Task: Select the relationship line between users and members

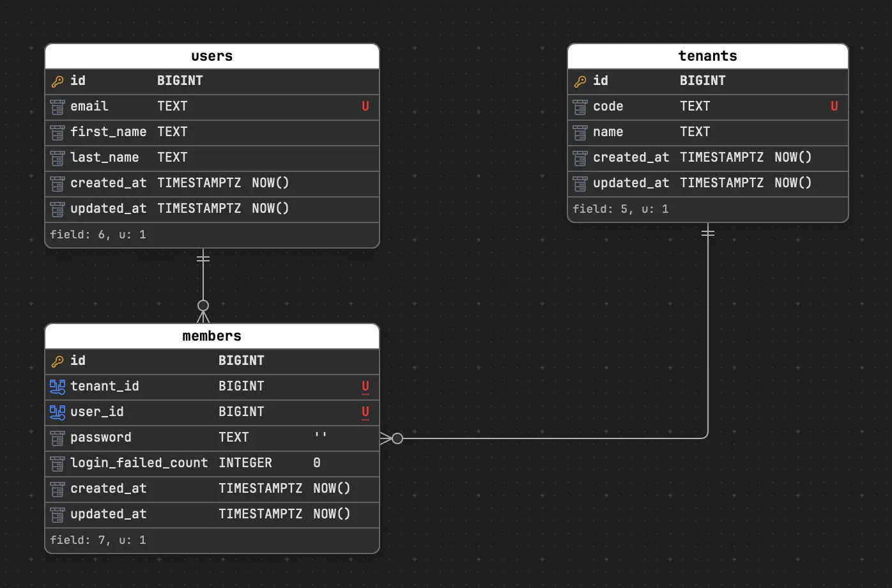Action: 203,286
